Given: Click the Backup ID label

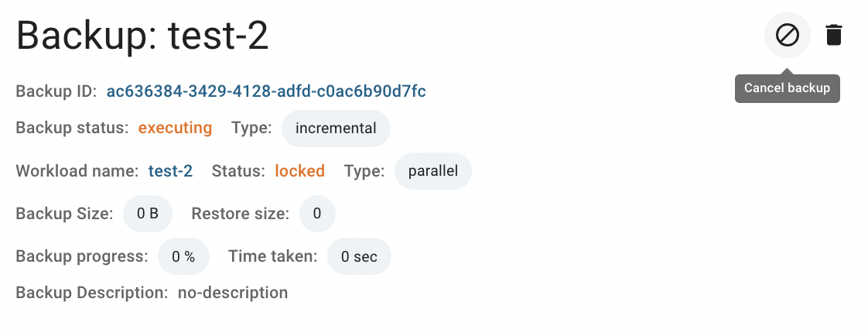Looking at the screenshot, I should [56, 91].
